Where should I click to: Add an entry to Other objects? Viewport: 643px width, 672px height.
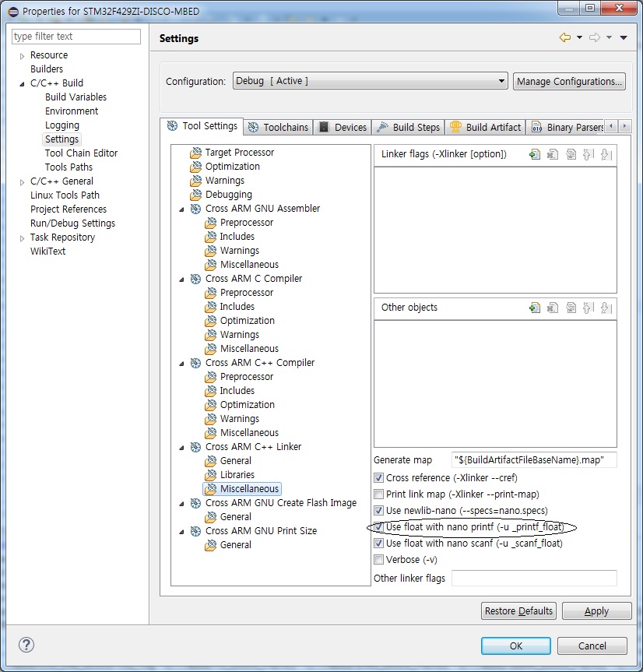pyautogui.click(x=535, y=308)
